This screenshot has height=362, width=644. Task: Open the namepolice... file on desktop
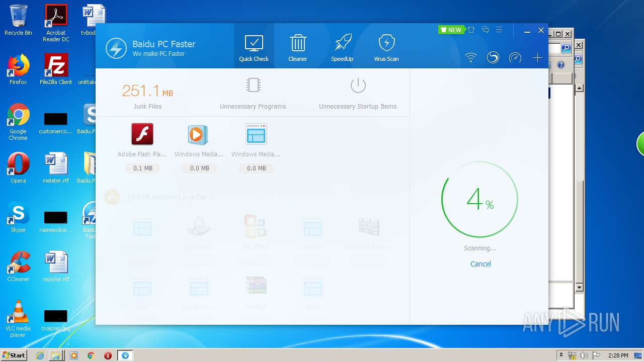click(56, 222)
